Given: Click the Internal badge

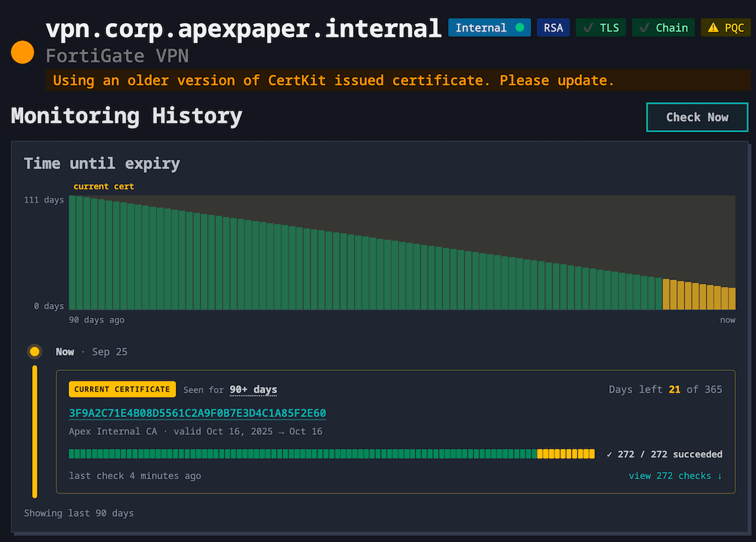Looking at the screenshot, I should coord(490,28).
